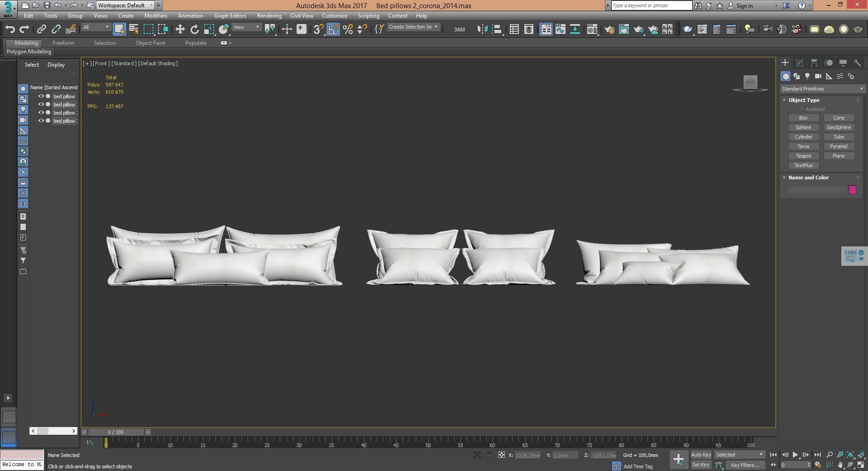Open Select by Name dialog
Viewport: 868px width, 471px height.
coord(134,29)
